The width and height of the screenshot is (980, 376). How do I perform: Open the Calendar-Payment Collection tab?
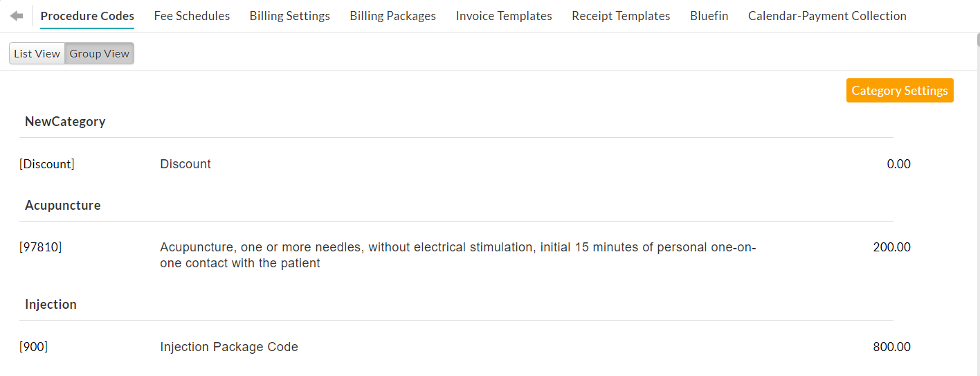tap(827, 16)
